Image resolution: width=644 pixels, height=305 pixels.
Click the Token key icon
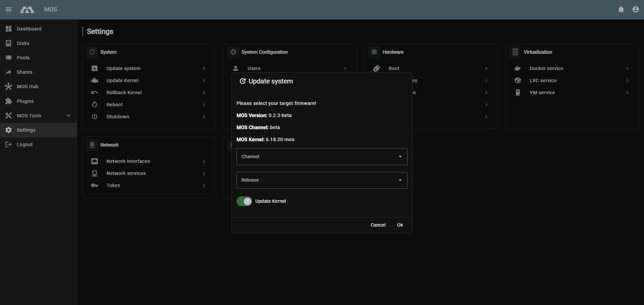tap(95, 185)
